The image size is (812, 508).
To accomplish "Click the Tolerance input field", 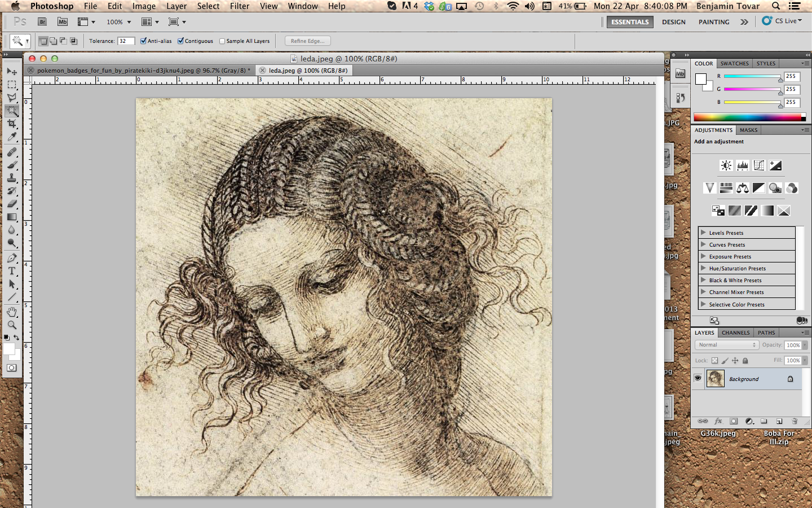I will click(126, 41).
